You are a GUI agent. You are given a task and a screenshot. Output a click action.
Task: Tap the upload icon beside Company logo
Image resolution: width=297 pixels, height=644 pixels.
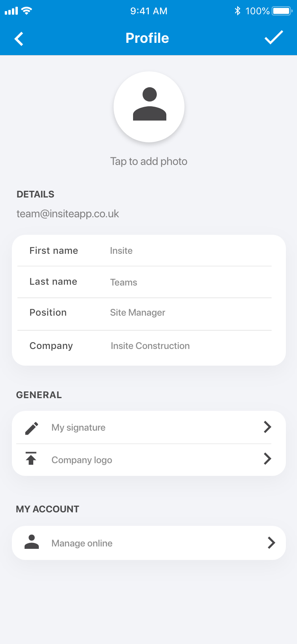(x=31, y=458)
